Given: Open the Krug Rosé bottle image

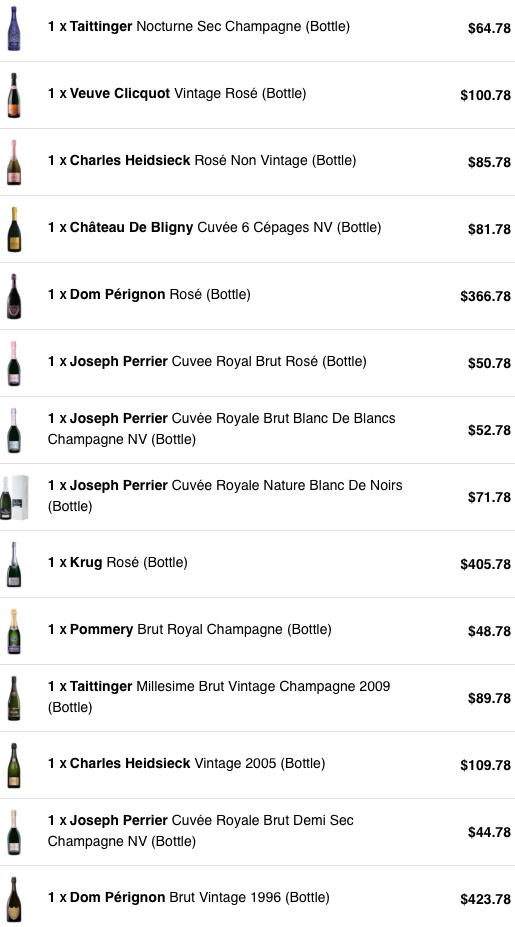Looking at the screenshot, I should tap(14, 564).
